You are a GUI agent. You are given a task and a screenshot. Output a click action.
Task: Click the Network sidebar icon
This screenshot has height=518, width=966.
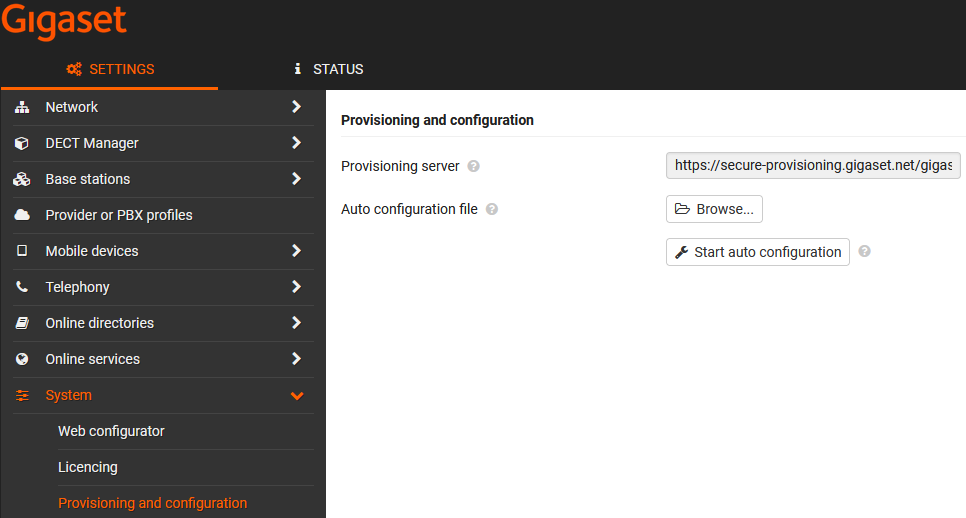click(22, 107)
